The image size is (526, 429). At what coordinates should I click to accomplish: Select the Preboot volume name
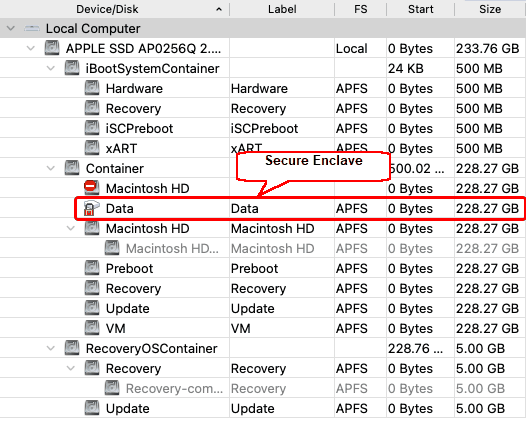(x=129, y=269)
